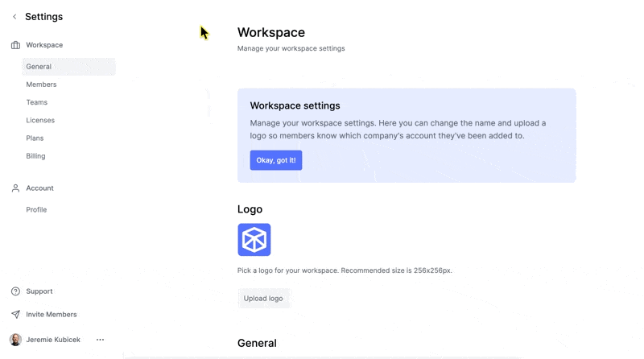Click the Jeremie Kubicek user name

pos(53,340)
